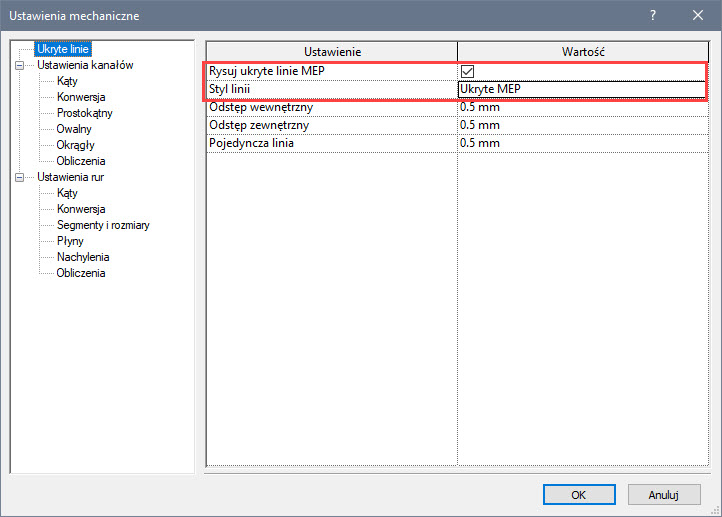Image resolution: width=722 pixels, height=517 pixels.
Task: Select Owalny in the settings tree
Action: [x=76, y=129]
